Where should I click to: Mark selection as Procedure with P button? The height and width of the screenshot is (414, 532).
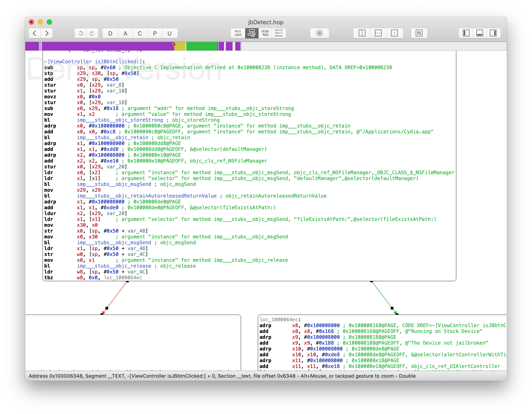[x=155, y=33]
